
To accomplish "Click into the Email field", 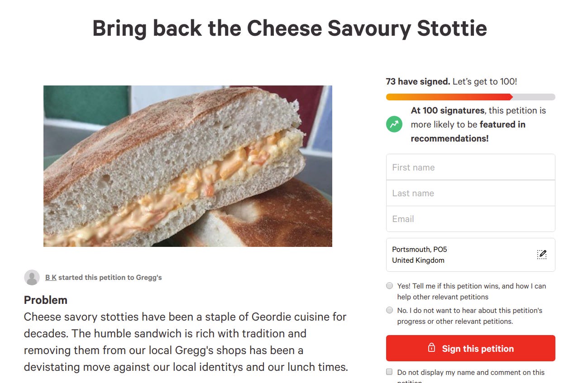I will pyautogui.click(x=471, y=219).
